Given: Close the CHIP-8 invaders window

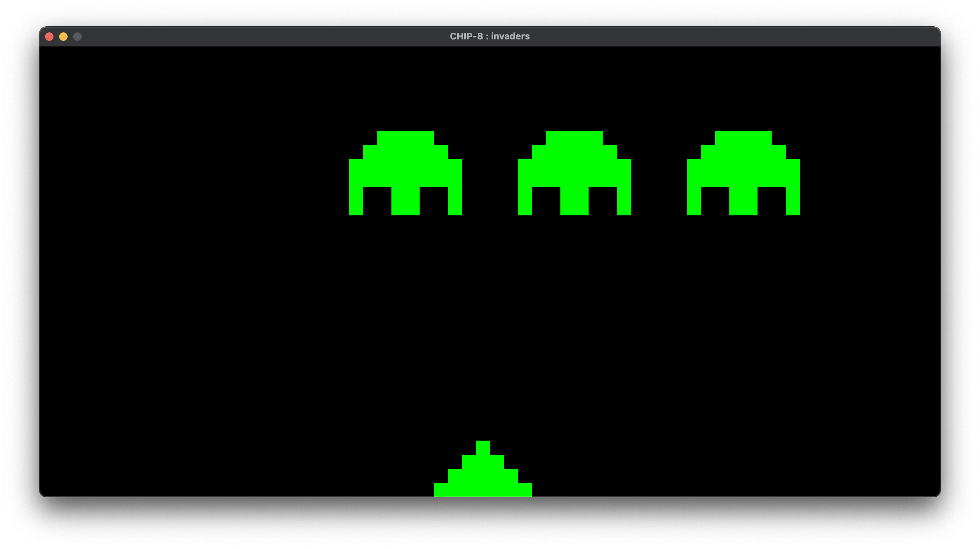Looking at the screenshot, I should (49, 37).
